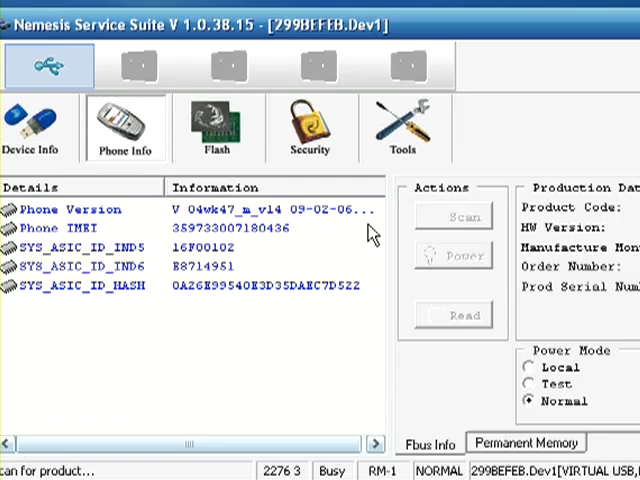Select the Phone Version row

(x=192, y=209)
